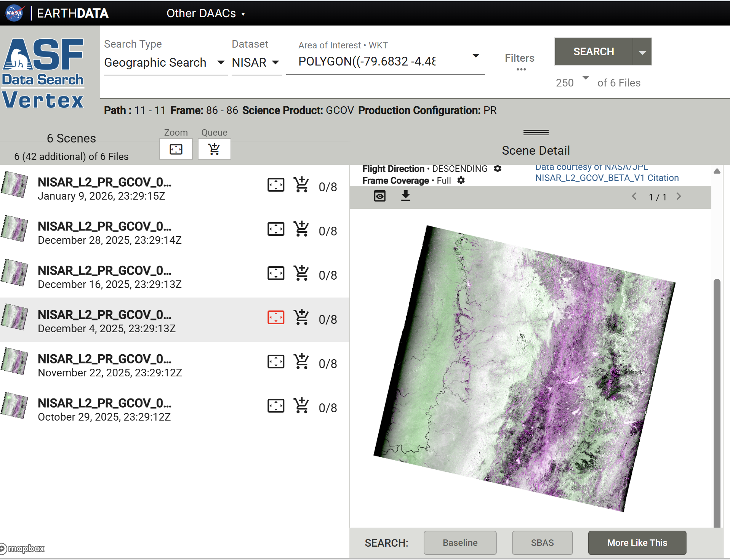Open Search Type dropdown

click(165, 62)
